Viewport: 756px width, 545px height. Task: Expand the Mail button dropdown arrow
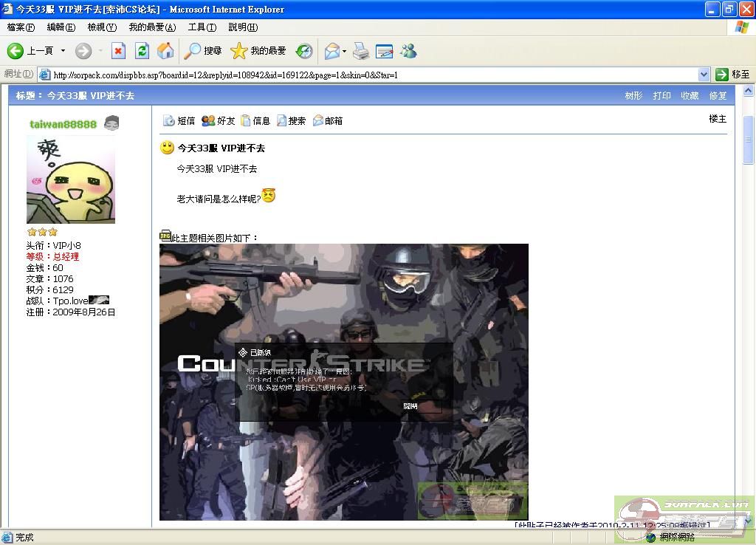[345, 51]
